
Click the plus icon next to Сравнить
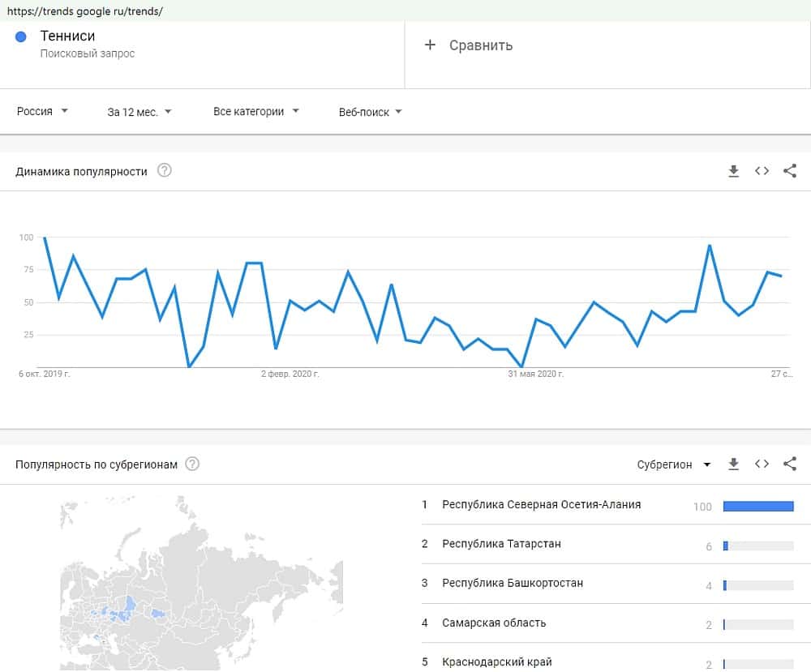click(430, 45)
